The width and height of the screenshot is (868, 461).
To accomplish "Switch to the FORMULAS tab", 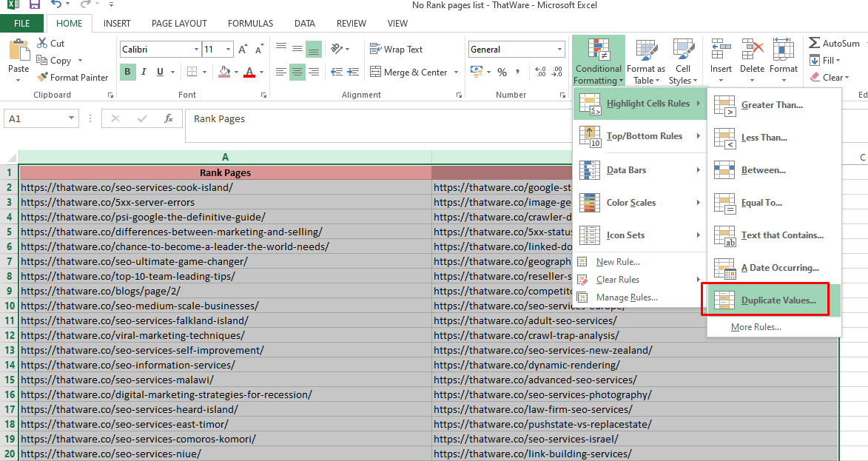I will (x=250, y=23).
